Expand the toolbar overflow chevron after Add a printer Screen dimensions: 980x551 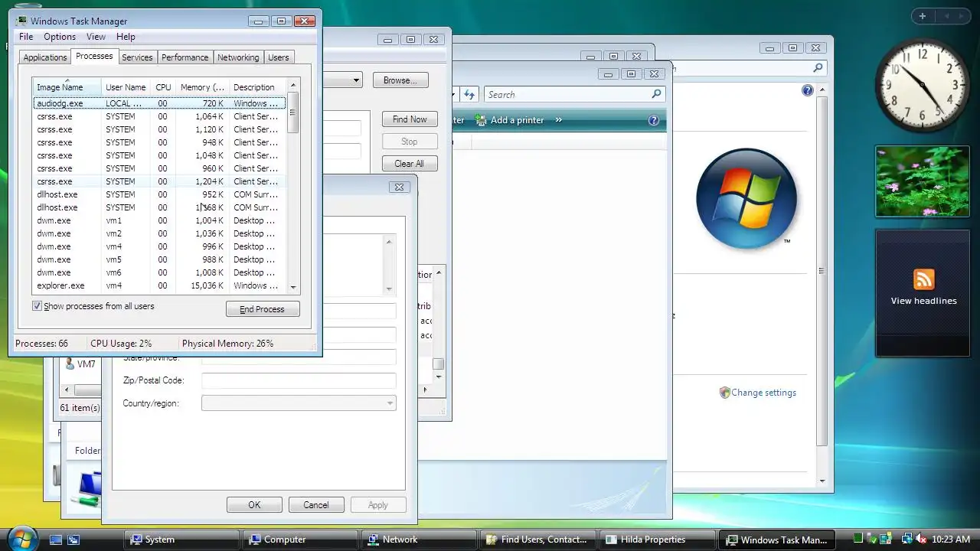(x=558, y=120)
